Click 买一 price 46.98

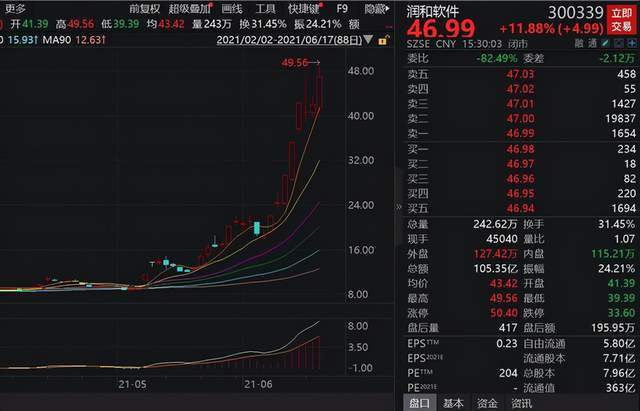tap(520, 149)
